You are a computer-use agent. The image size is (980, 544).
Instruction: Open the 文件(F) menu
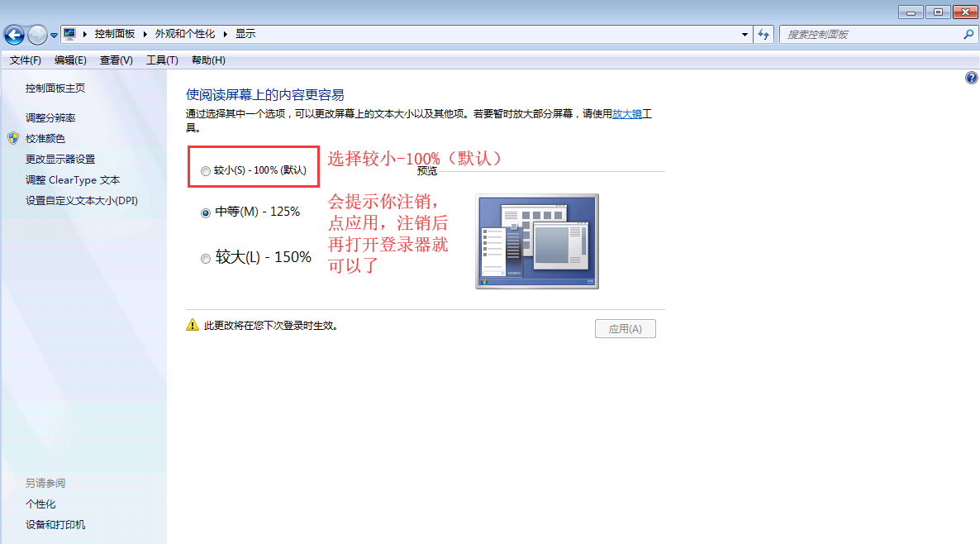point(25,60)
